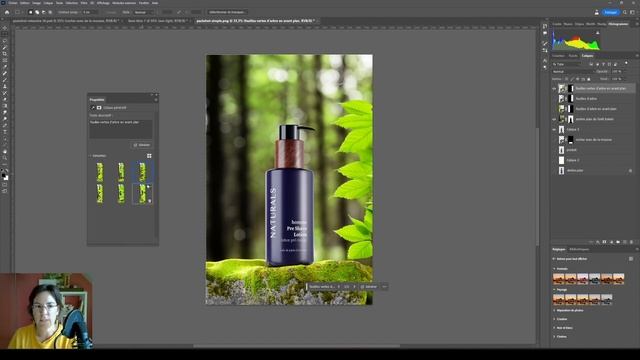
Task: Click Générer in the Propriétés panel
Action: tap(142, 145)
